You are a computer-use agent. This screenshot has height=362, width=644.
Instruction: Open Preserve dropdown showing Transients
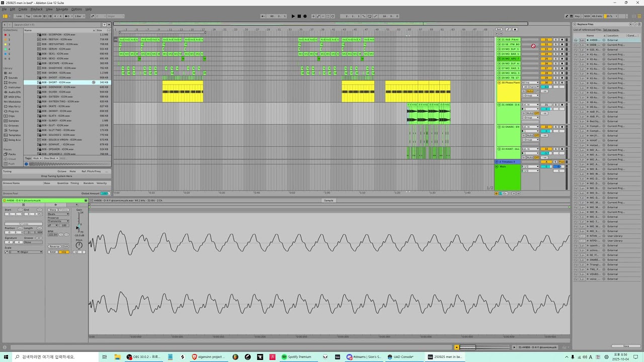click(58, 221)
